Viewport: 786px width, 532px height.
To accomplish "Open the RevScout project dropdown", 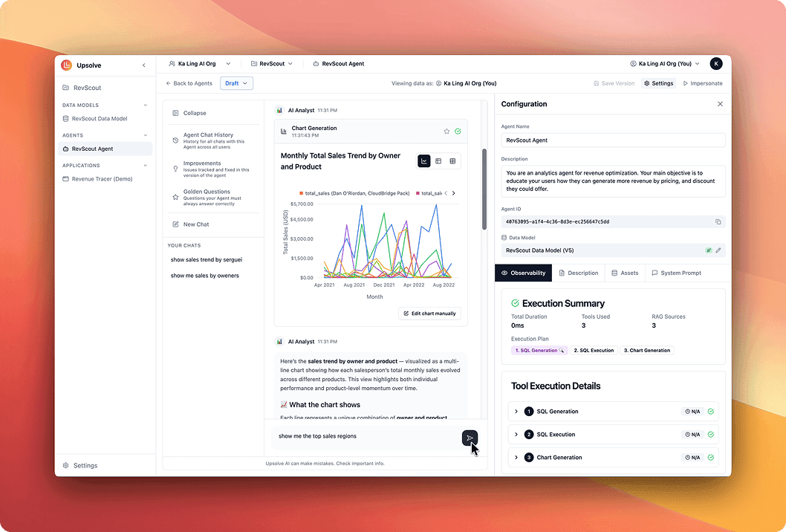I will click(x=271, y=64).
